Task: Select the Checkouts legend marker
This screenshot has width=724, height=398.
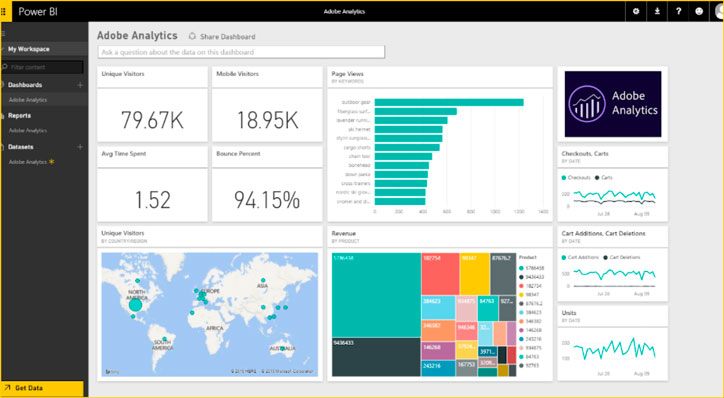Action: pos(564,178)
